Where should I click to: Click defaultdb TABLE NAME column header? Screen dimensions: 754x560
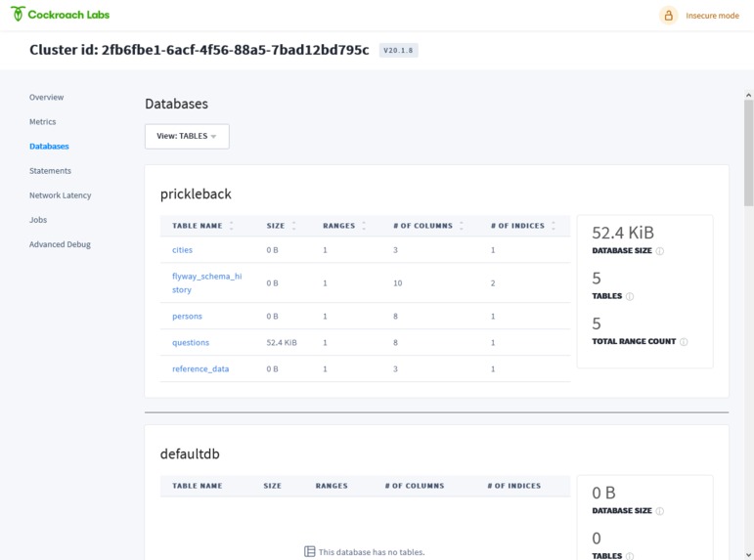(x=198, y=486)
